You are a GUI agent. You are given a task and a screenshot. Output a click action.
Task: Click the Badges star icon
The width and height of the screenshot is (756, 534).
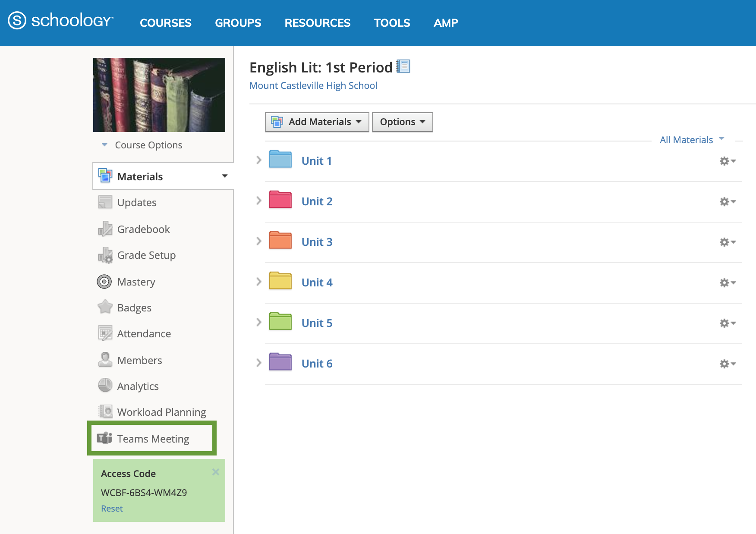coord(105,308)
